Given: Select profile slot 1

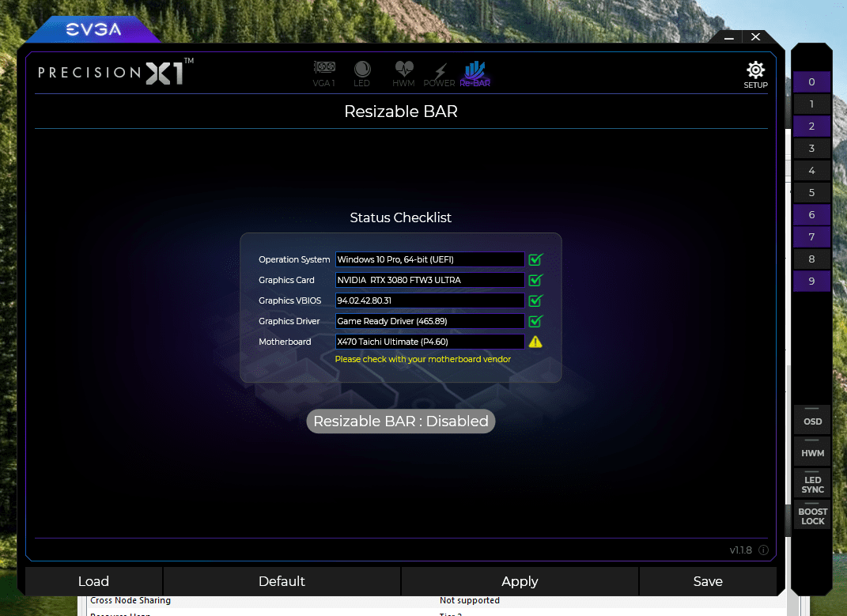Looking at the screenshot, I should click(811, 104).
